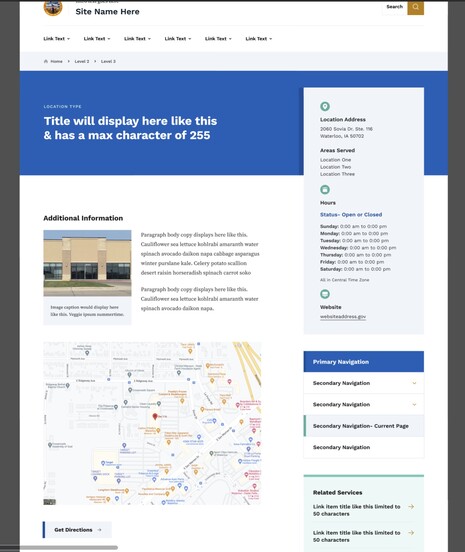The width and height of the screenshot is (465, 552).
Task: Open the sixth Link Text dropdown menu
Action: [259, 39]
